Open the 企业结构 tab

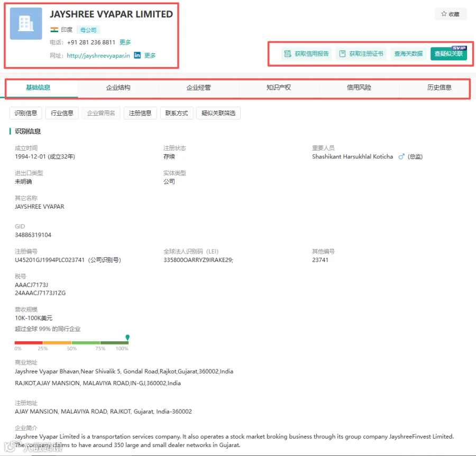point(118,88)
